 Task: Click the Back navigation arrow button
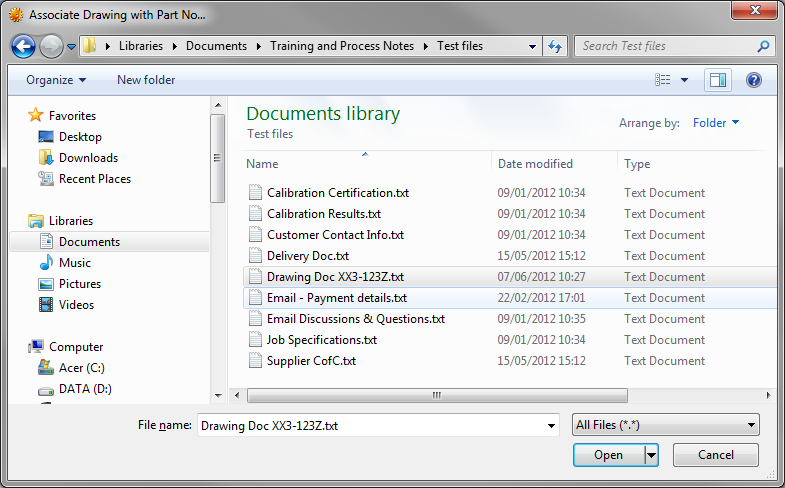tap(24, 46)
